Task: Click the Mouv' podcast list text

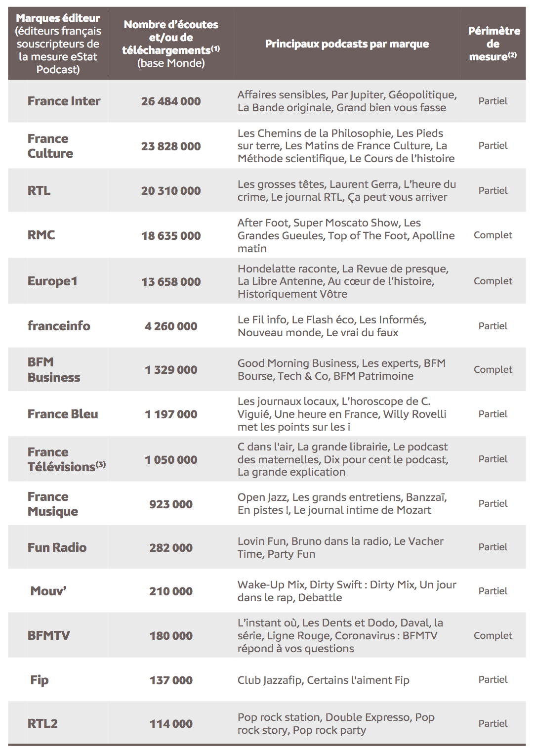Action: click(x=346, y=591)
